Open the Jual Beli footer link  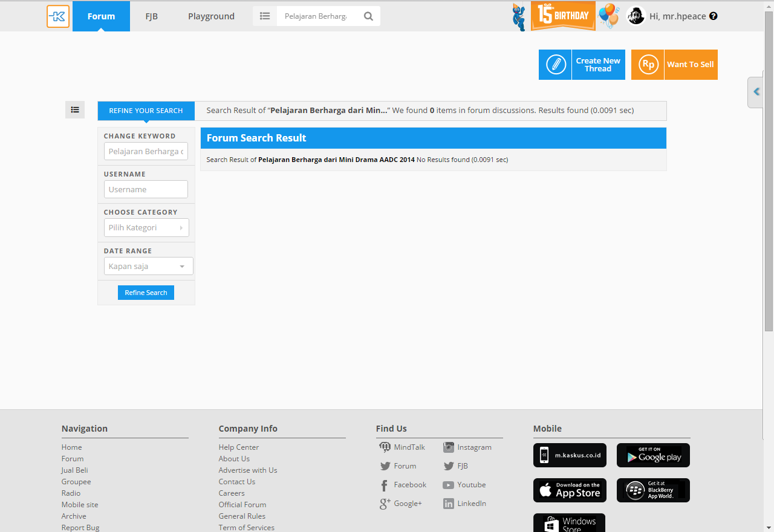pos(74,470)
